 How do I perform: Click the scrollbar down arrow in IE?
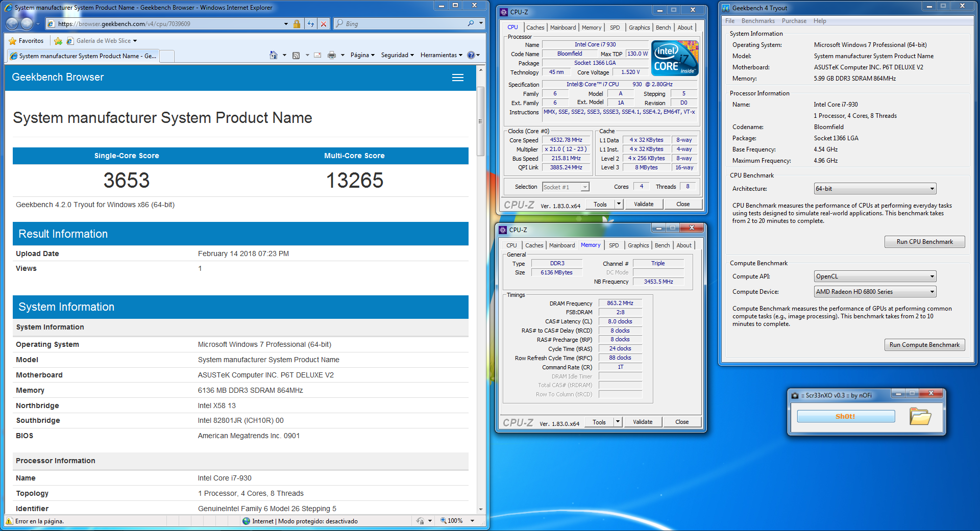click(480, 509)
